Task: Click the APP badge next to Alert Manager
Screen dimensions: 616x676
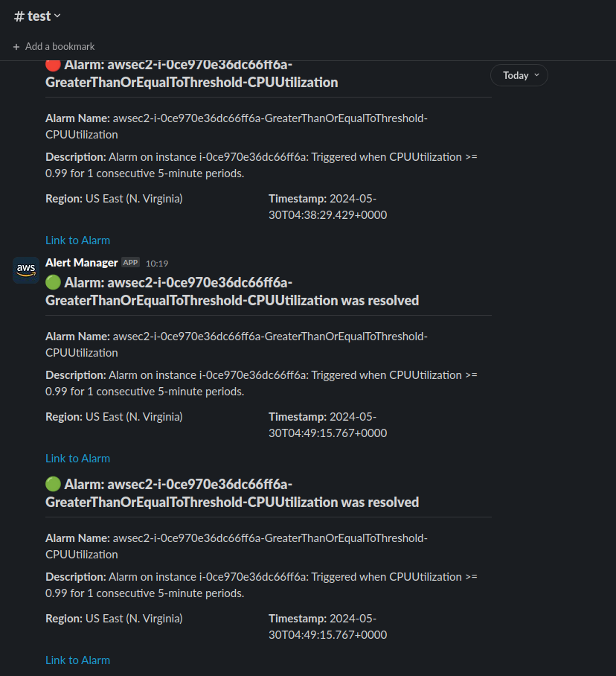Action: pyautogui.click(x=131, y=263)
